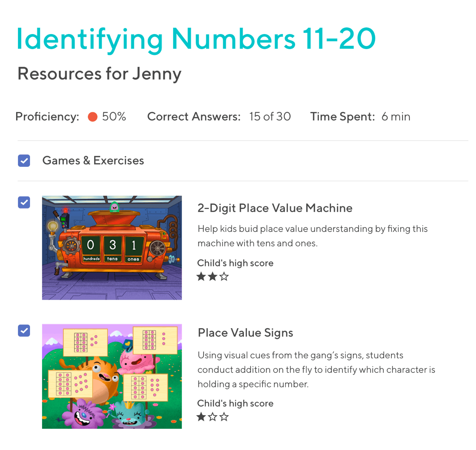Click third empty star of Place Value Signs
476x450 pixels.
(224, 417)
